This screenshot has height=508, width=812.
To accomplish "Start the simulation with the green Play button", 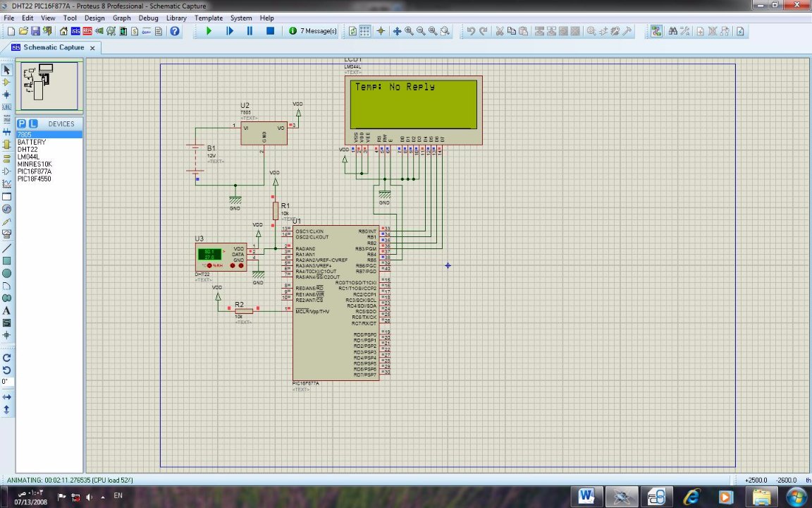I will click(209, 31).
